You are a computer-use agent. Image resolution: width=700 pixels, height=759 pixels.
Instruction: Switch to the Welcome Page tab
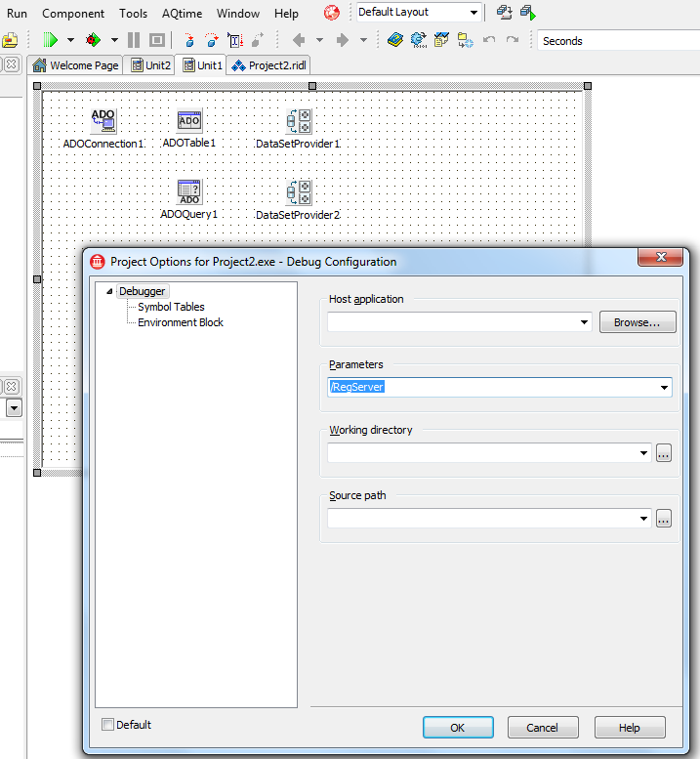(x=75, y=65)
